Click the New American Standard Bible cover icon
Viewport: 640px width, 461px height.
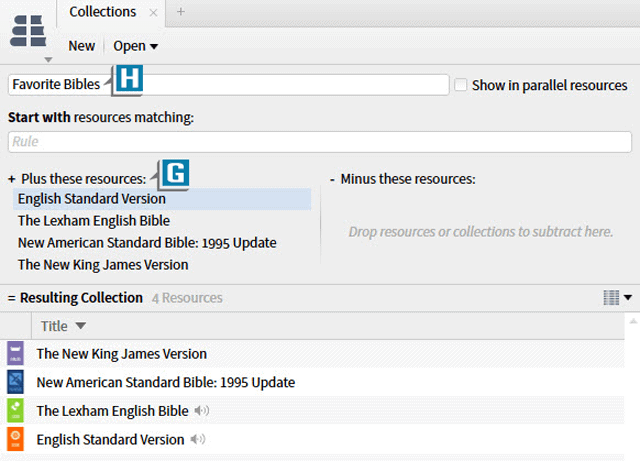click(x=15, y=382)
